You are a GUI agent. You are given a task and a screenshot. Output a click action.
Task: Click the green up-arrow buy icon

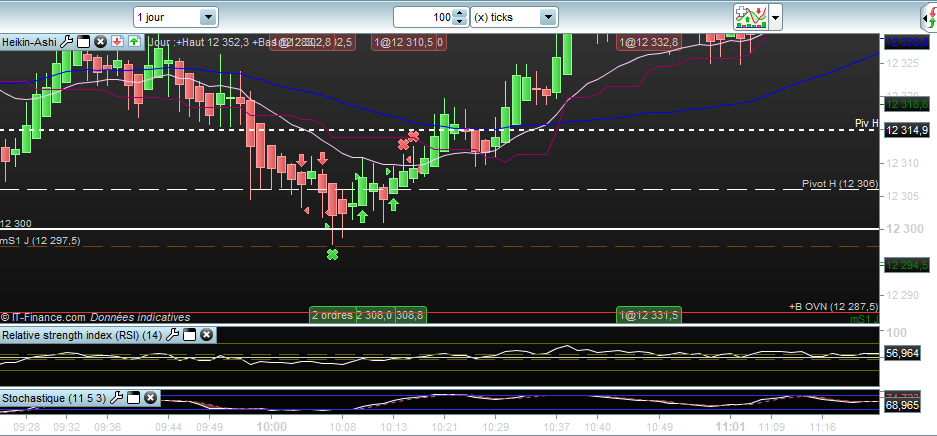point(134,42)
